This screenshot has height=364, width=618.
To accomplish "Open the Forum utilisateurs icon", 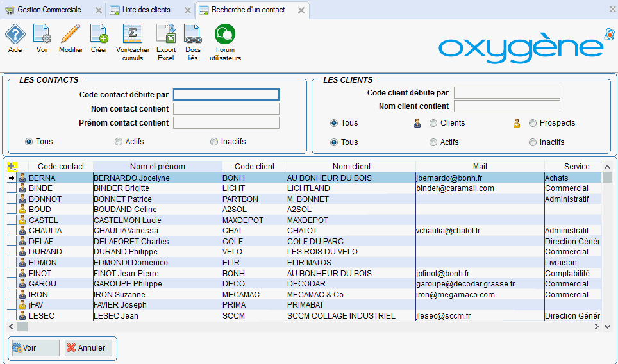I will click(x=225, y=34).
